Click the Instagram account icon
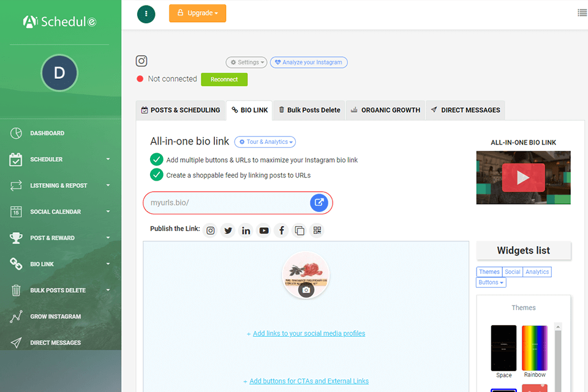 [x=141, y=61]
